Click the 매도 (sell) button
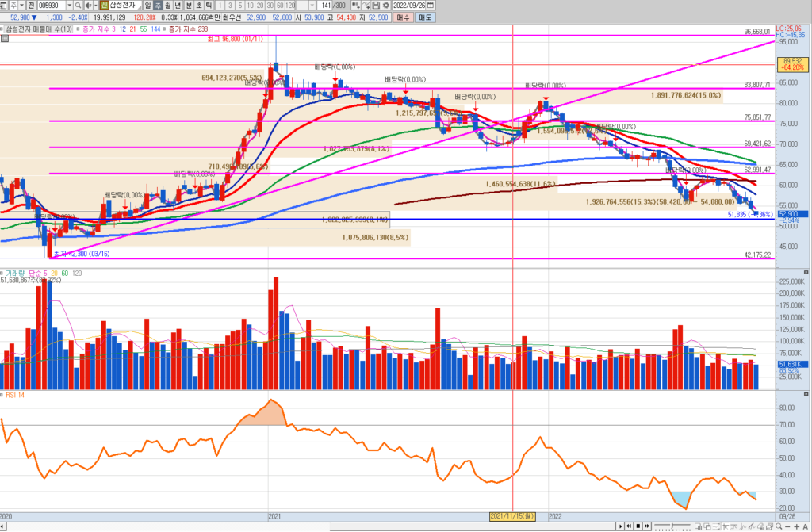This screenshot has height=532, width=812. click(x=425, y=16)
